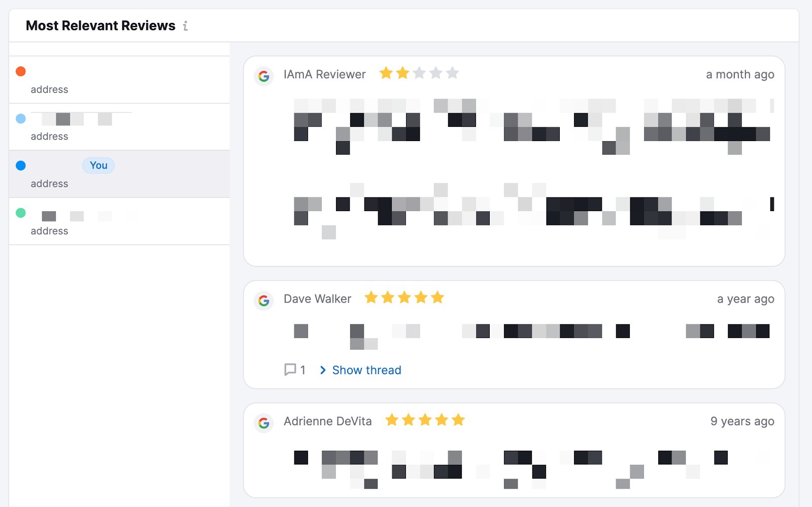Click the comment icon under Dave Walker's review

[x=290, y=370]
